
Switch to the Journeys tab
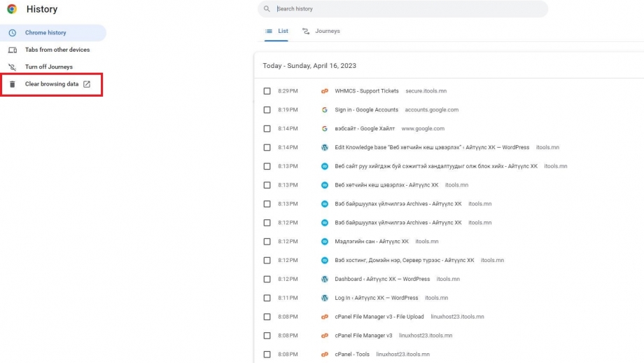pos(321,32)
